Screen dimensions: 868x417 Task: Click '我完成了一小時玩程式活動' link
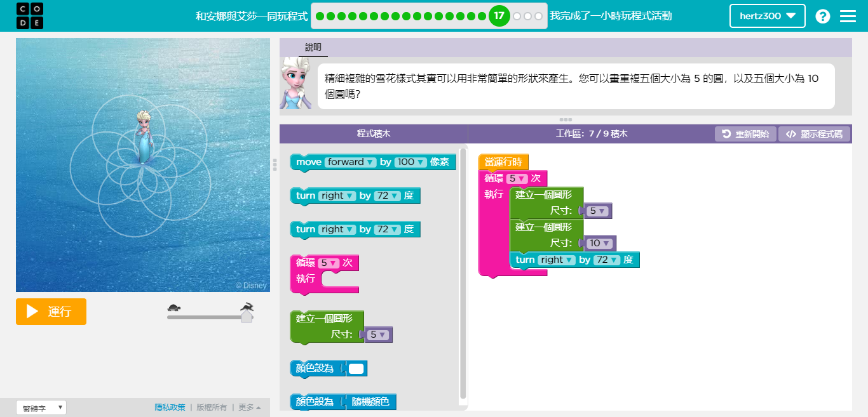point(611,16)
